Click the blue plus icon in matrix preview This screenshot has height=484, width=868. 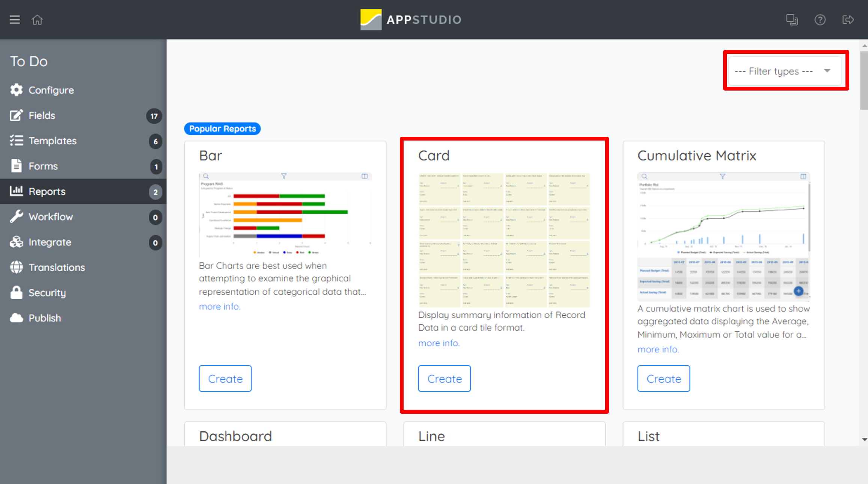coord(799,291)
